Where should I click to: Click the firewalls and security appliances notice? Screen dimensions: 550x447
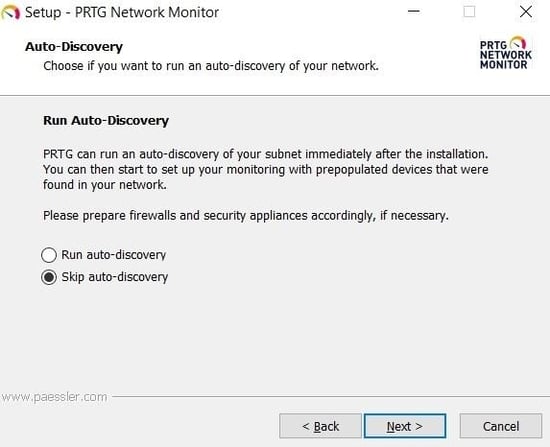click(246, 215)
